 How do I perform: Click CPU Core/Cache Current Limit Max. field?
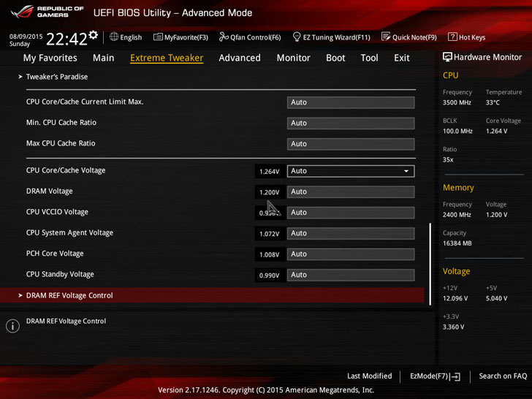pos(351,102)
